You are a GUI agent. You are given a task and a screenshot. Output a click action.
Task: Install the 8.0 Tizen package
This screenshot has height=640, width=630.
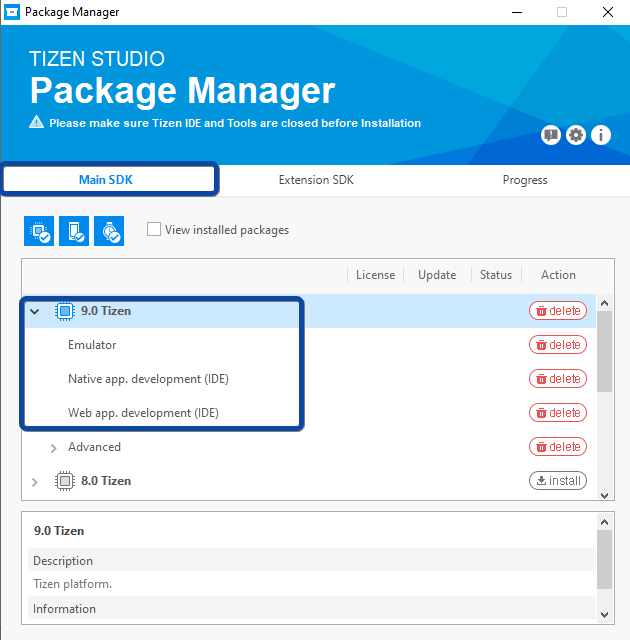click(558, 481)
